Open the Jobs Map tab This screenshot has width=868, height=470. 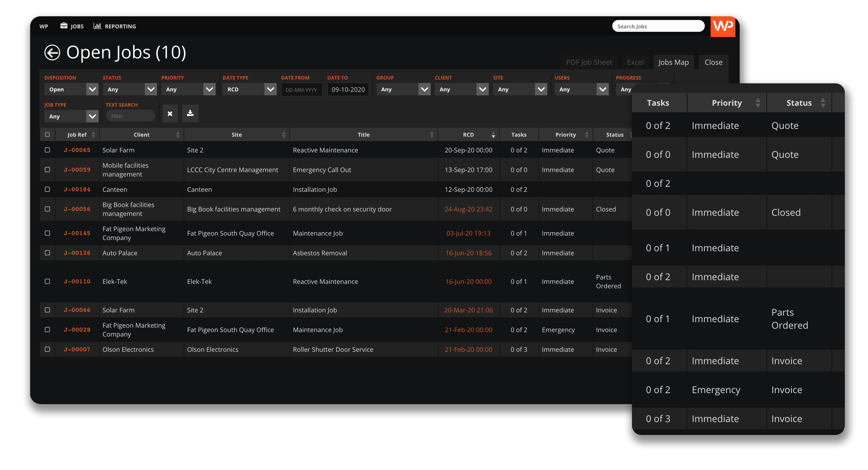673,62
